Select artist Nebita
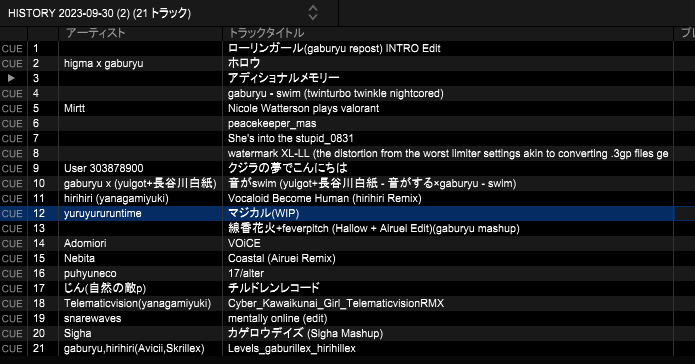 (x=79, y=258)
